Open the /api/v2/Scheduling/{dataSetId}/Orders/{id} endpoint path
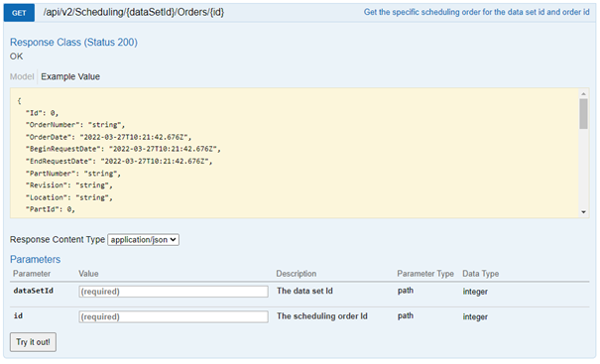This screenshot has height=364, width=600. (134, 12)
